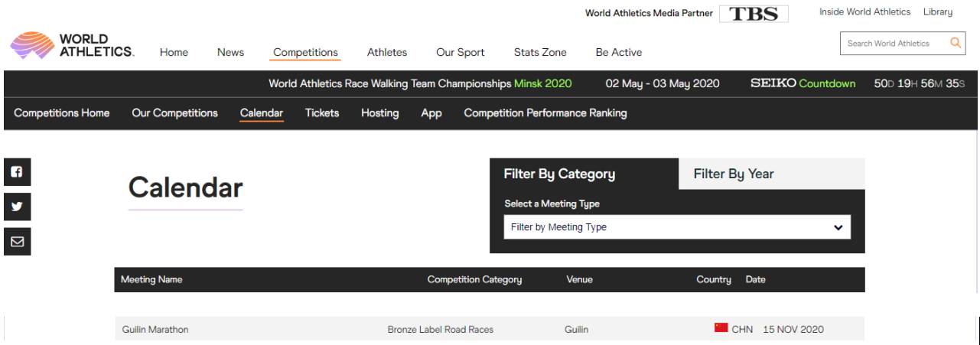Click the SEIKO Countdown logo

coord(803,83)
